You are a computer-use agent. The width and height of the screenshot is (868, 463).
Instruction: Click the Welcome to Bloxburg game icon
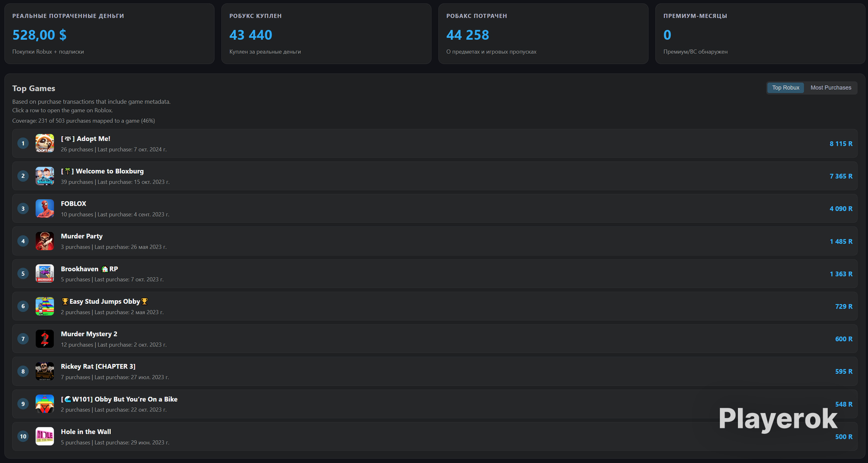point(44,176)
